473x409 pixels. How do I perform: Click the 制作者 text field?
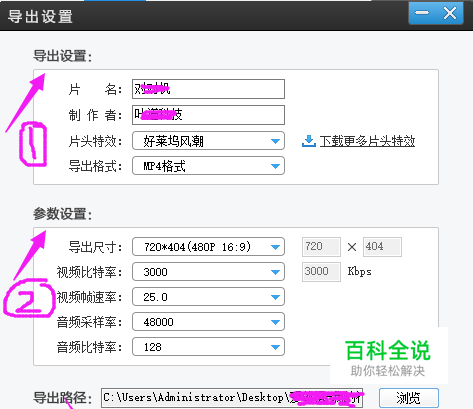click(208, 115)
